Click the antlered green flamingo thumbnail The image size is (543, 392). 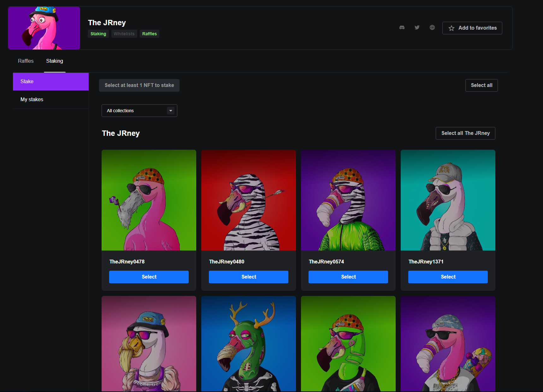point(249,343)
